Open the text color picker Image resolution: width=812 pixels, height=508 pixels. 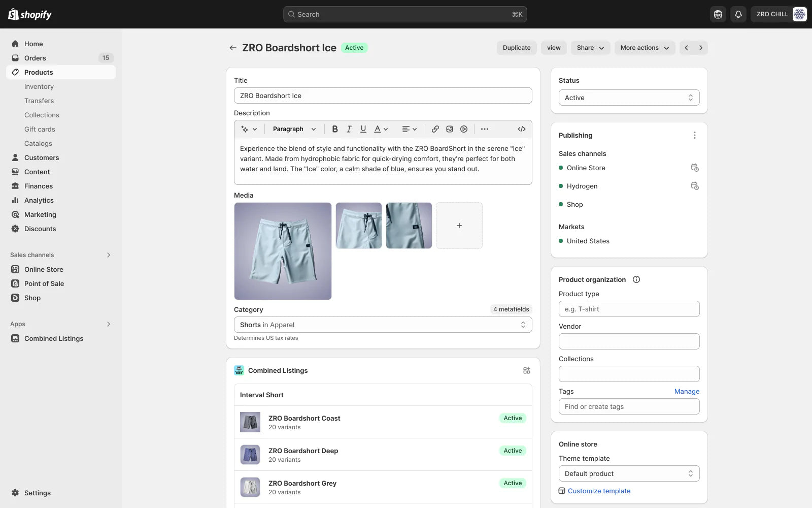pyautogui.click(x=381, y=129)
